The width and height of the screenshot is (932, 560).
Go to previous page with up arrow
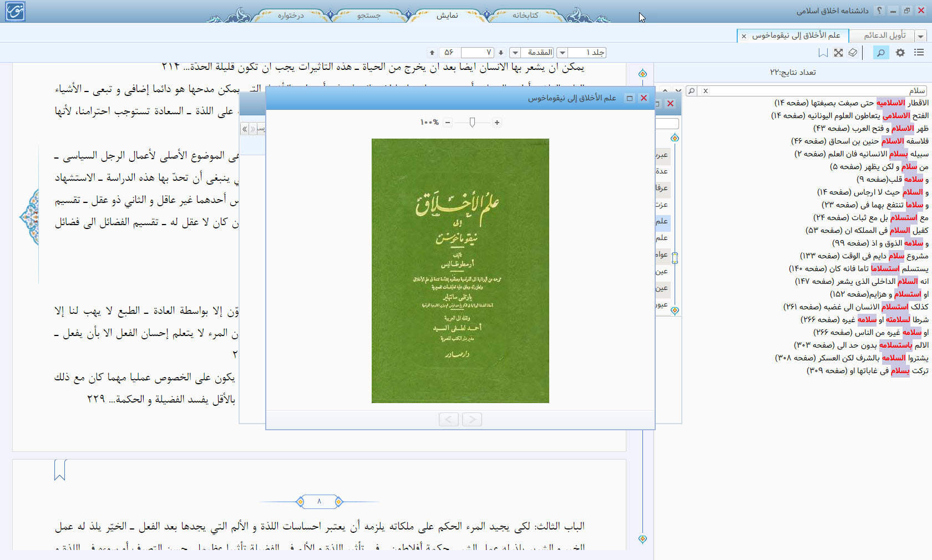click(432, 53)
